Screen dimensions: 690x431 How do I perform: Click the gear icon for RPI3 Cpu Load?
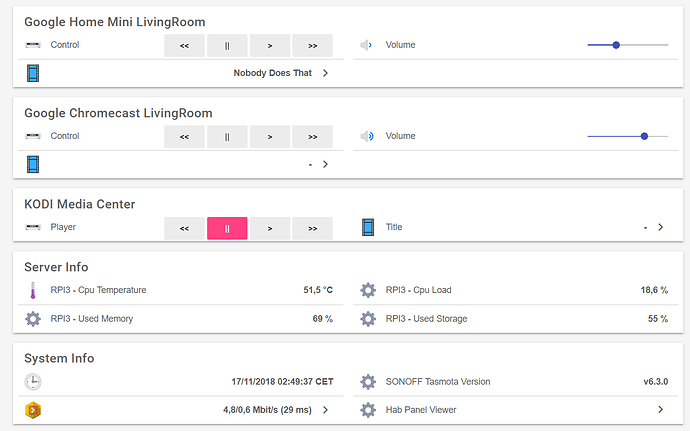click(x=368, y=290)
